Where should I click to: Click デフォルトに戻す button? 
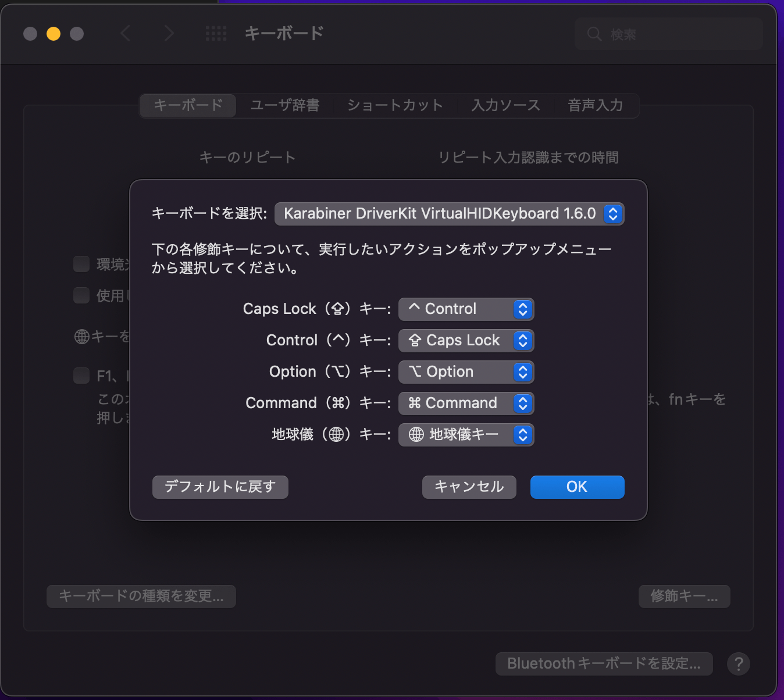(x=220, y=487)
